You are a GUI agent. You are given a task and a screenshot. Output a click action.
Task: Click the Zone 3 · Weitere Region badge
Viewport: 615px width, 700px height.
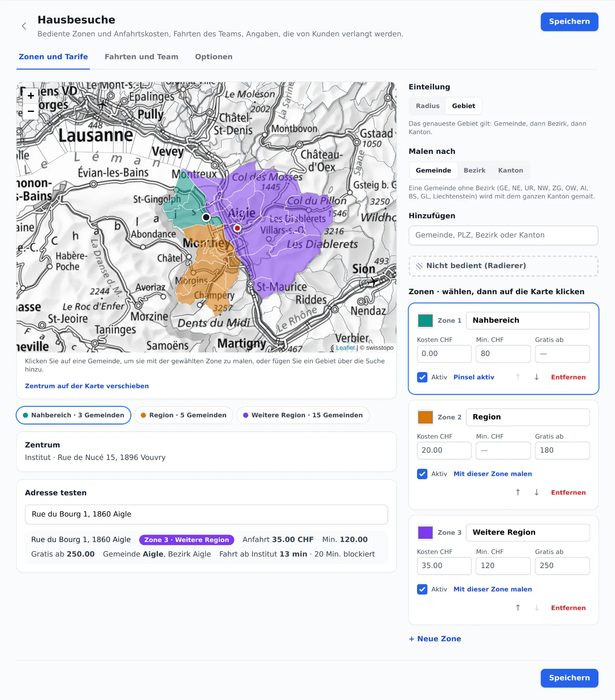187,540
